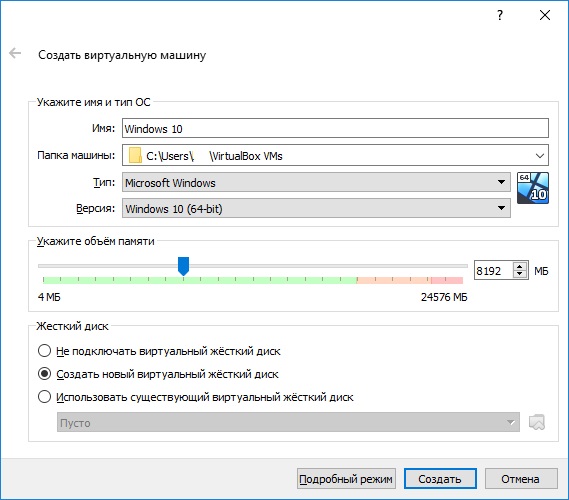Click the help question mark icon
Viewport: 569px width, 500px height.
pyautogui.click(x=500, y=15)
